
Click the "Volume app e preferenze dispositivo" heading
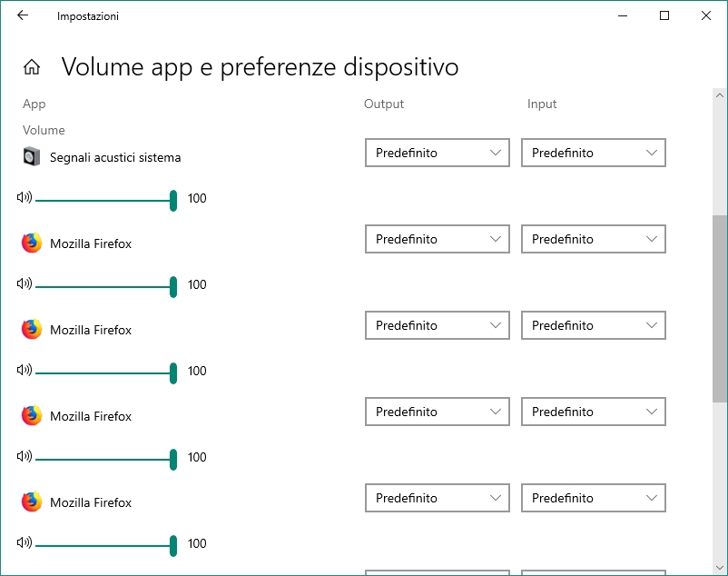click(260, 67)
